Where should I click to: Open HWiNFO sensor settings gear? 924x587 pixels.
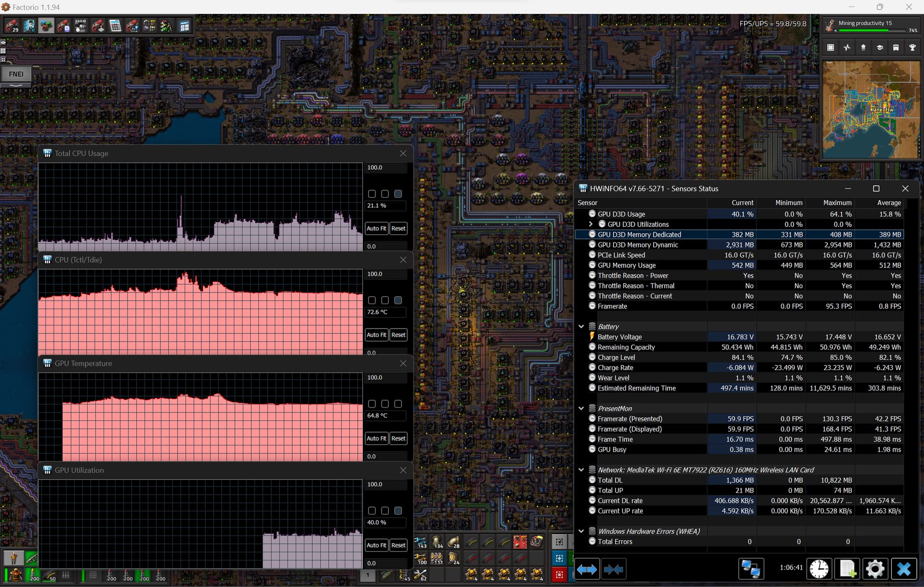tap(875, 569)
